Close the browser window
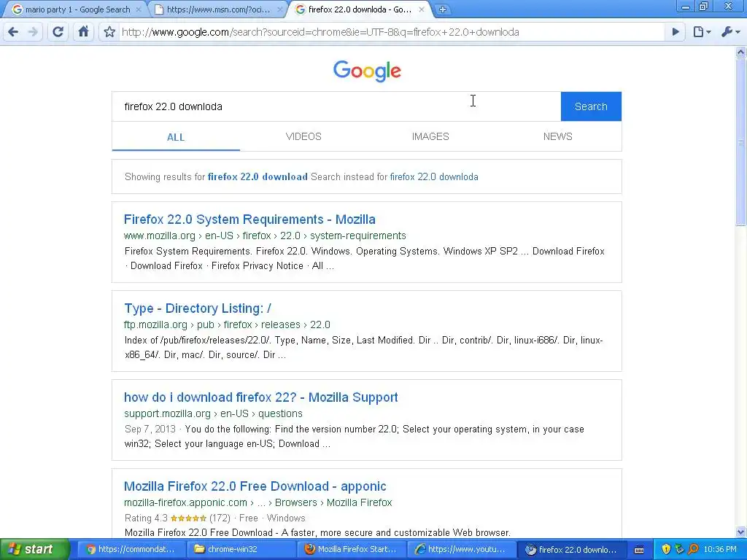This screenshot has width=747, height=560. [x=729, y=7]
